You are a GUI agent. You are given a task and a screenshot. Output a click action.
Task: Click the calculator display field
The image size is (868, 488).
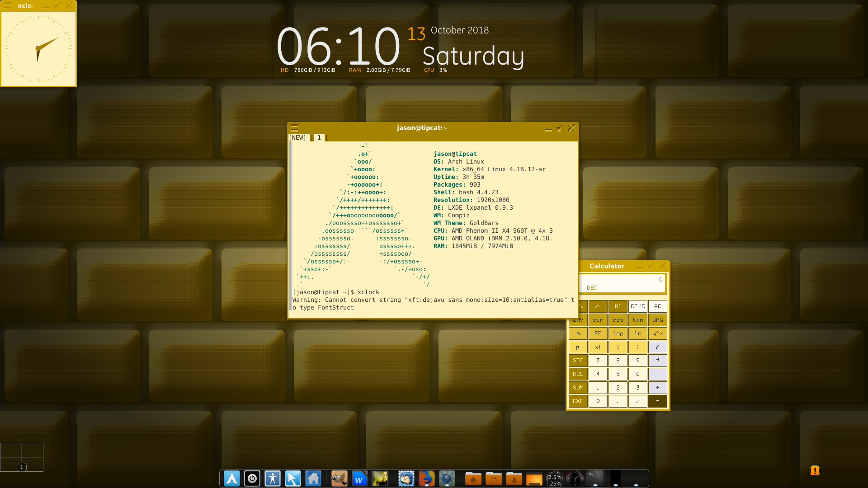pos(623,283)
